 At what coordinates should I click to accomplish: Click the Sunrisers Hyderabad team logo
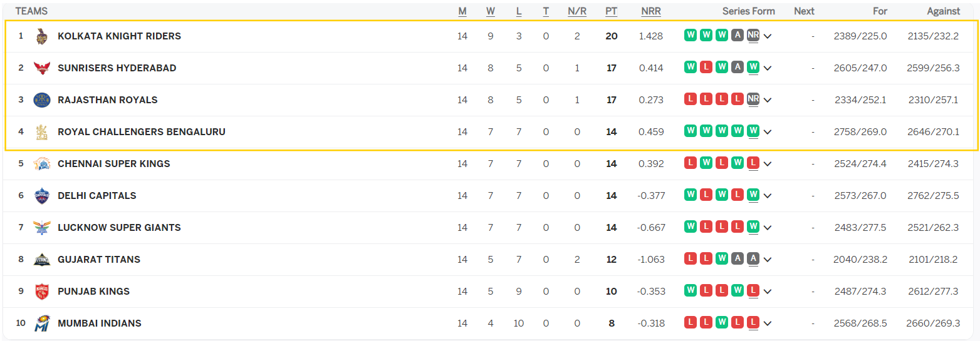(42, 68)
